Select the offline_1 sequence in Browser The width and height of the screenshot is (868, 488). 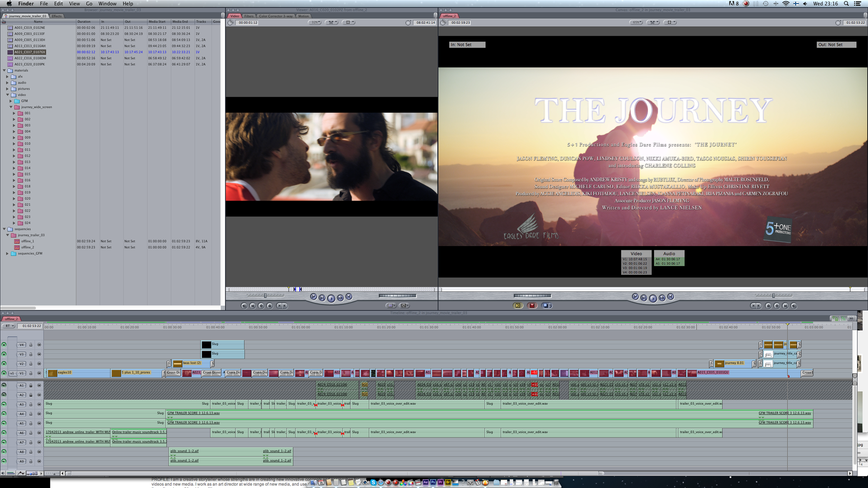[x=27, y=241]
